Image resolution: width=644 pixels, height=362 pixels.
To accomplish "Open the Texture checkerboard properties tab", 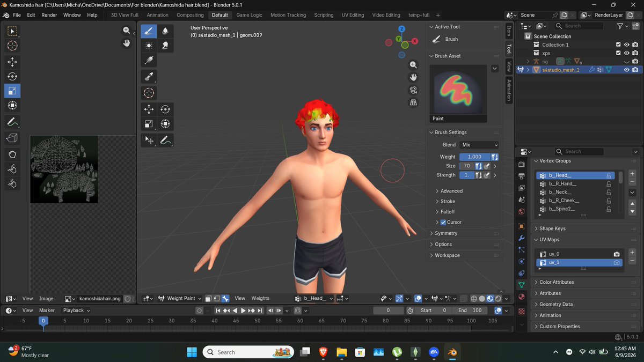I will tap(521, 311).
